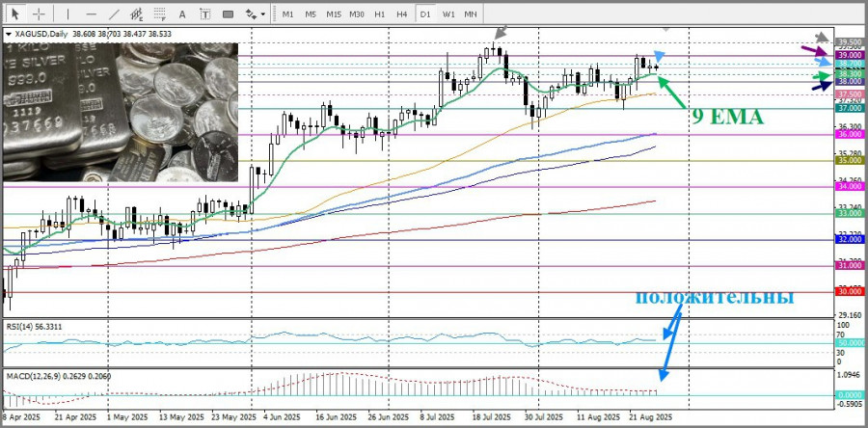Switch to the H1 hourly timeframe
868x428 pixels.
[379, 13]
